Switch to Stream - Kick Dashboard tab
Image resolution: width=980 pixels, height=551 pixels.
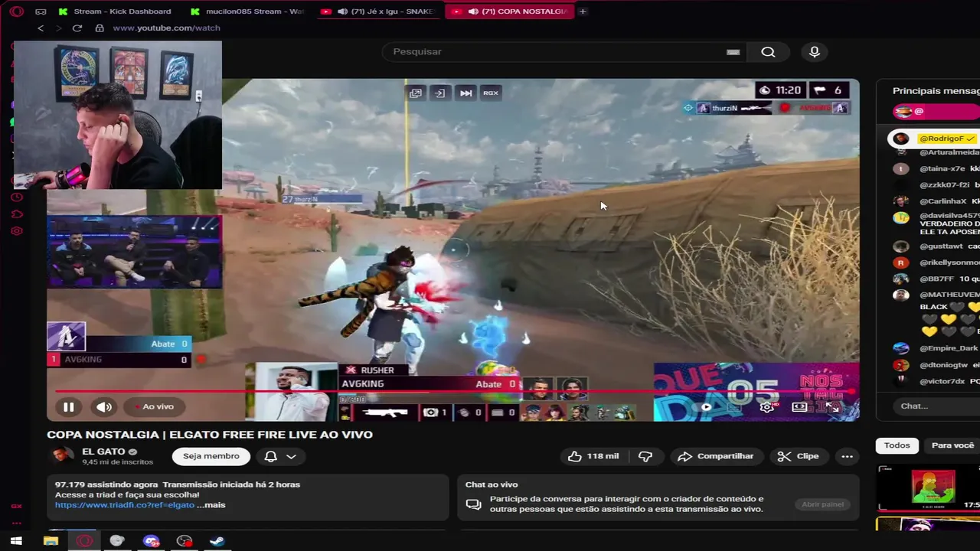pyautogui.click(x=116, y=11)
